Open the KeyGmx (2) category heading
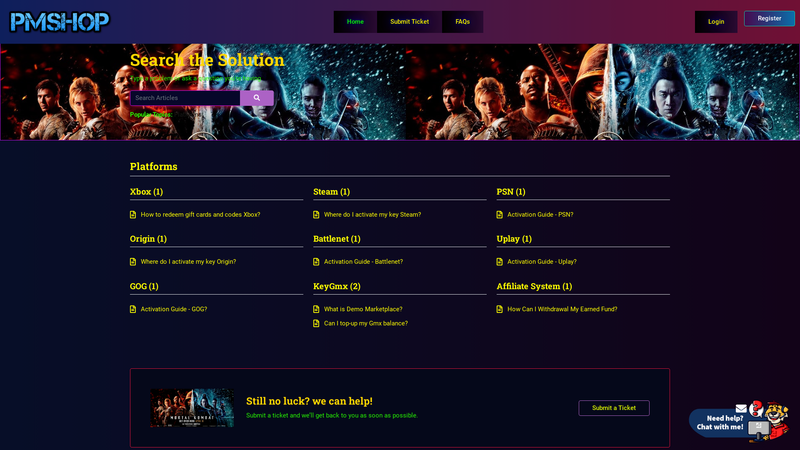Image resolution: width=800 pixels, height=450 pixels. [x=337, y=286]
